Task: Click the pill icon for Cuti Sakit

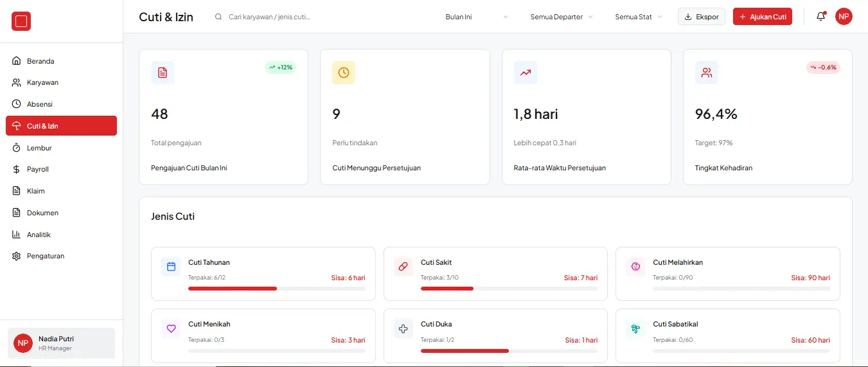Action: coord(403,266)
